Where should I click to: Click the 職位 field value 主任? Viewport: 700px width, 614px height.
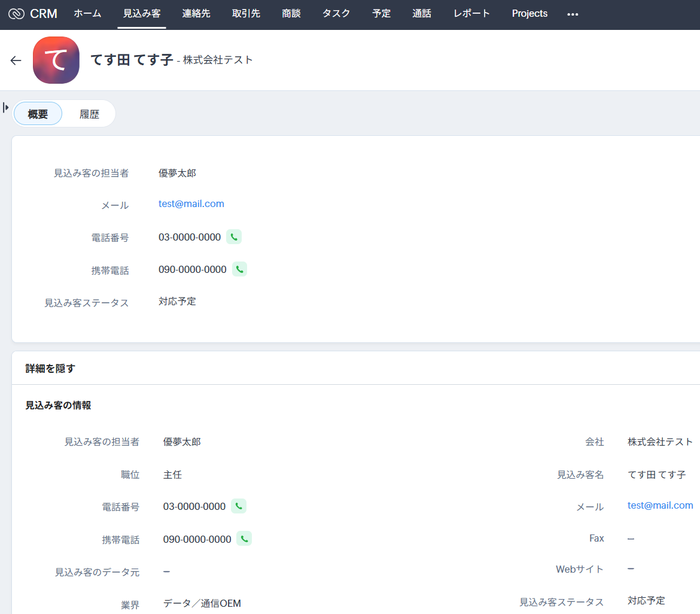tap(172, 475)
